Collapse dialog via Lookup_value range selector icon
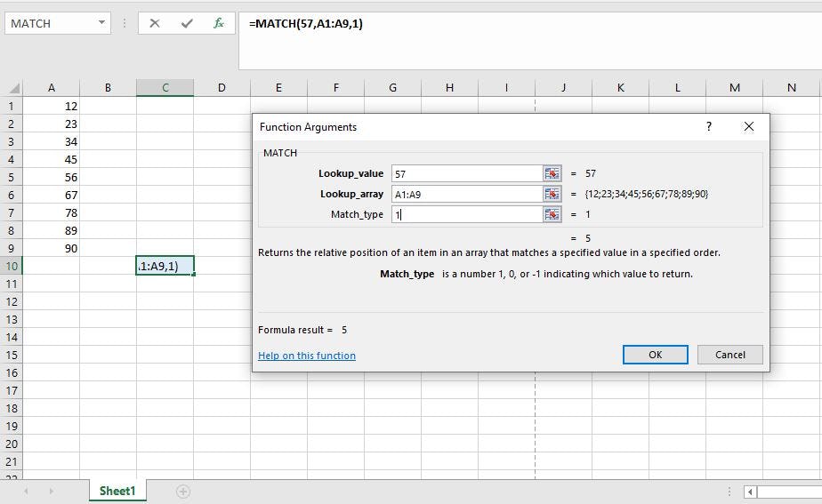This screenshot has width=822, height=504. click(552, 173)
